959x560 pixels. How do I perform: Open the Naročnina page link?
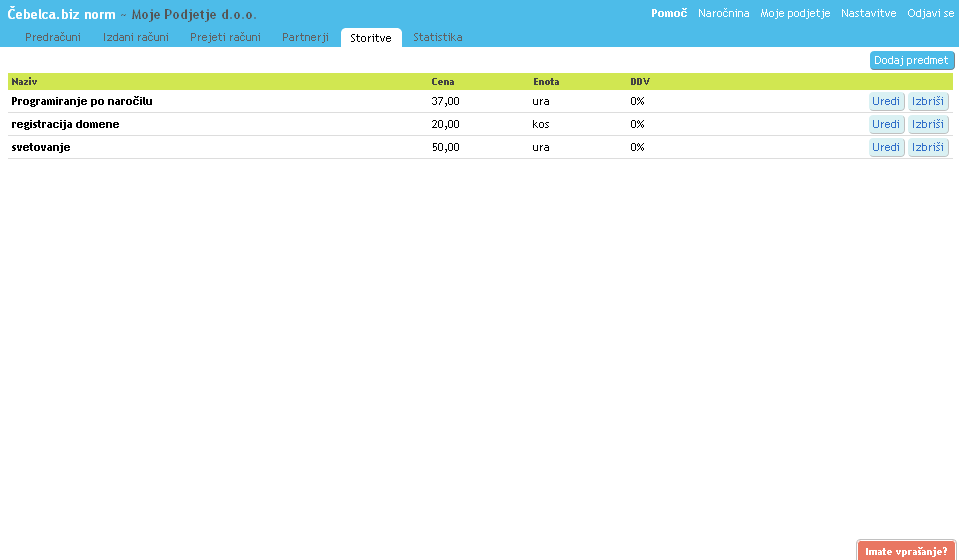coord(723,13)
